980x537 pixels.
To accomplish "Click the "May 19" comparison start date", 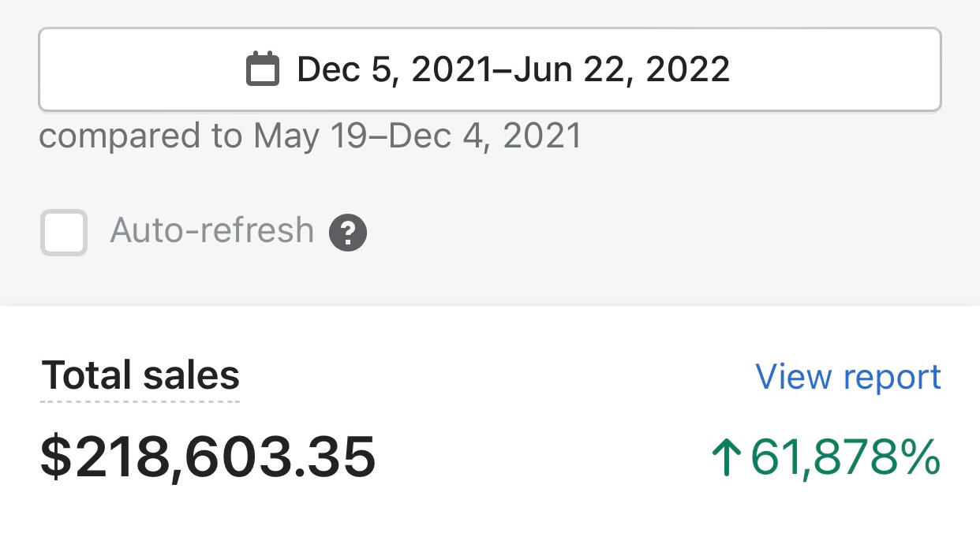I will (x=310, y=136).
